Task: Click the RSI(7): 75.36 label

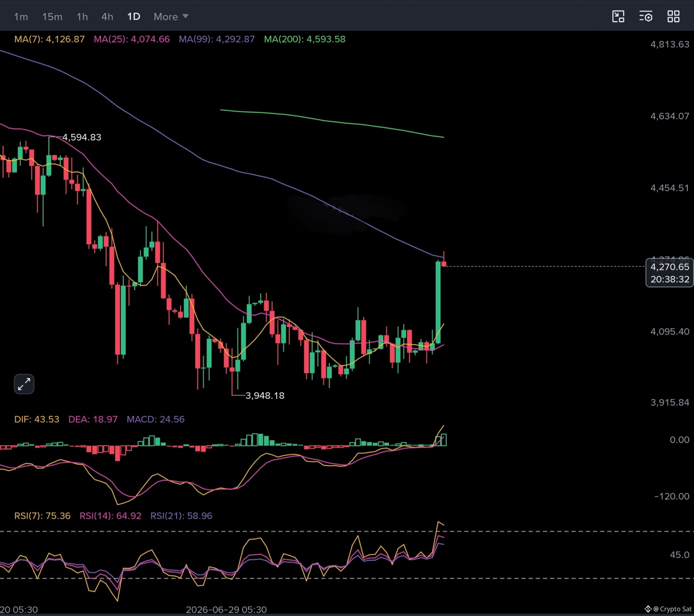Action: tap(43, 516)
